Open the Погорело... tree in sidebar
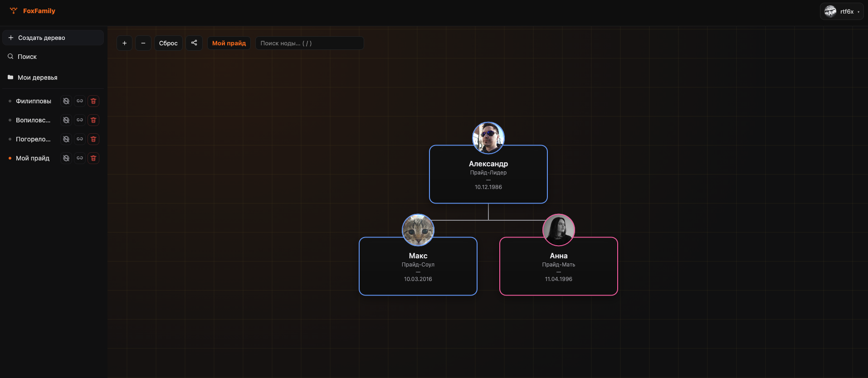 (x=33, y=139)
